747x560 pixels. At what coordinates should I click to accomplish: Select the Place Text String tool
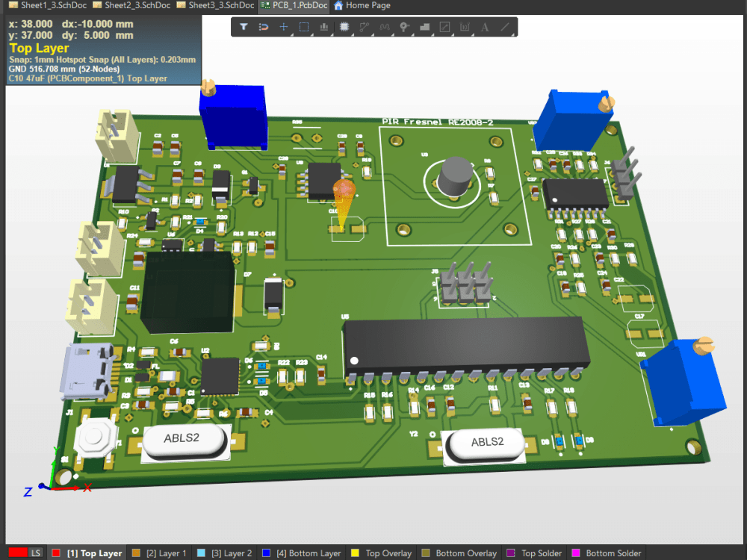[485, 27]
